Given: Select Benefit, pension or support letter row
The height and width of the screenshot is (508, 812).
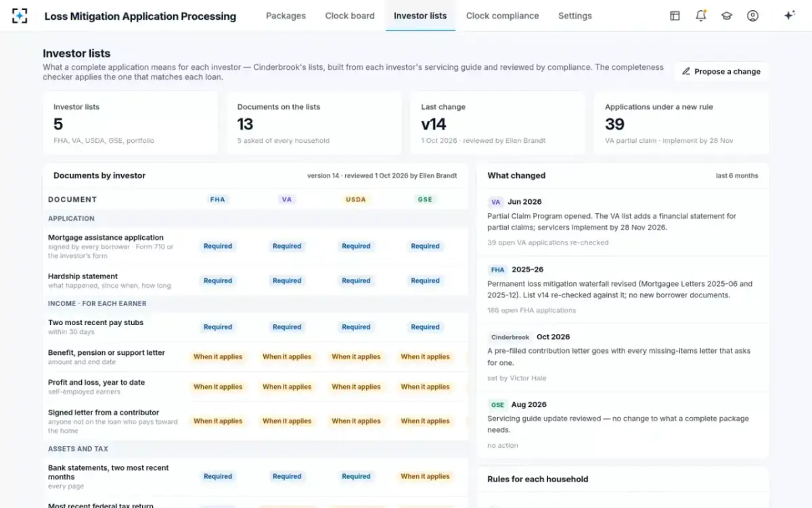Looking at the screenshot, I should tap(256, 357).
